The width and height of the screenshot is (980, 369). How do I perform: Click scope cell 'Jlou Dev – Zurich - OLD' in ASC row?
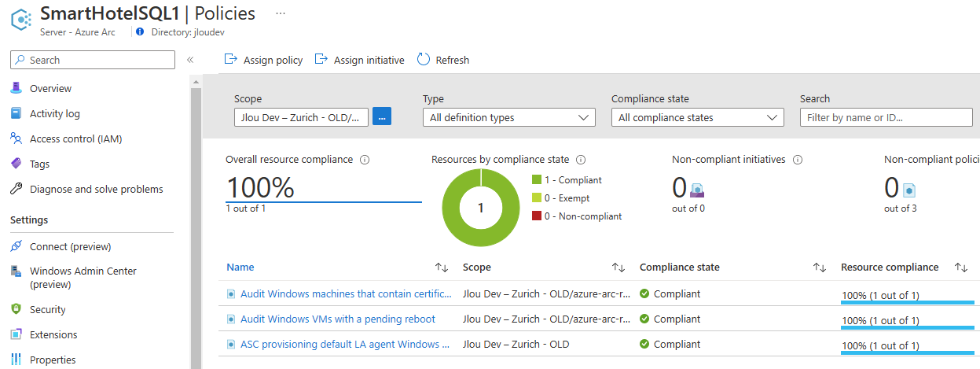(516, 344)
